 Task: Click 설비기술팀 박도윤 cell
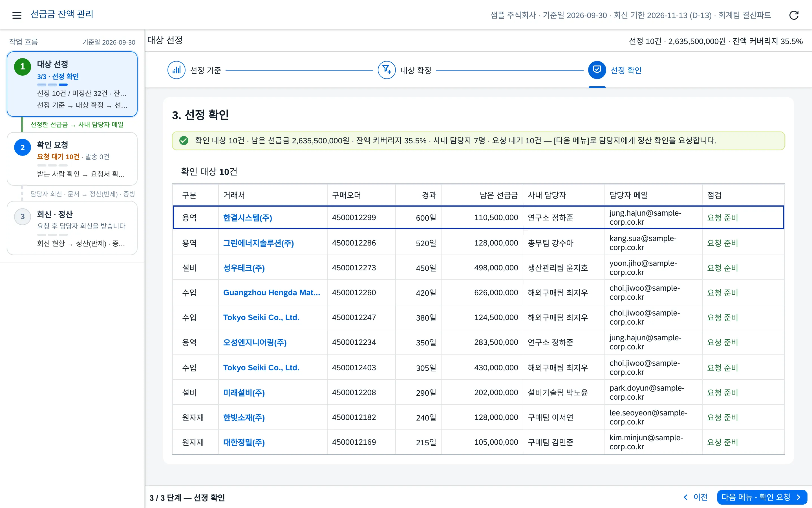pos(558,392)
